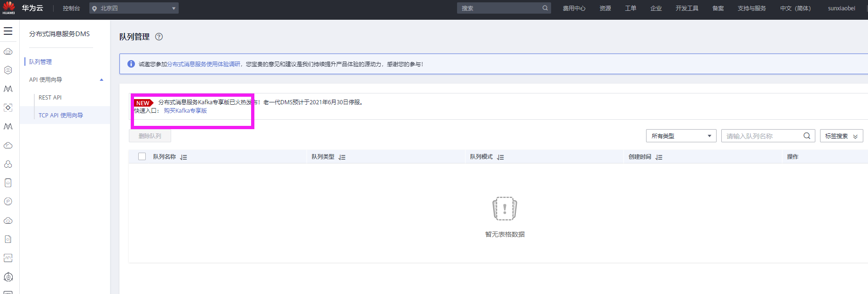This screenshot has height=294, width=868.
Task: Click the document page sidebar icon
Action: pyautogui.click(x=8, y=239)
